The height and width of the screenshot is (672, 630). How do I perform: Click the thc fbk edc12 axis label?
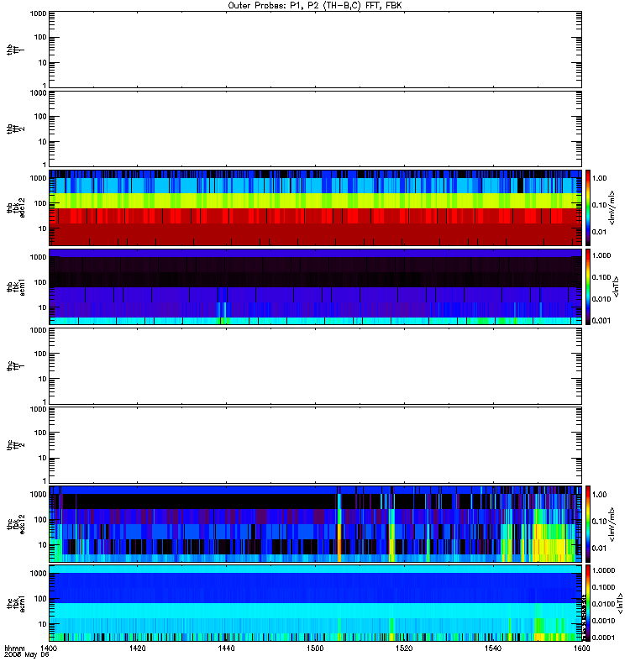click(x=15, y=524)
